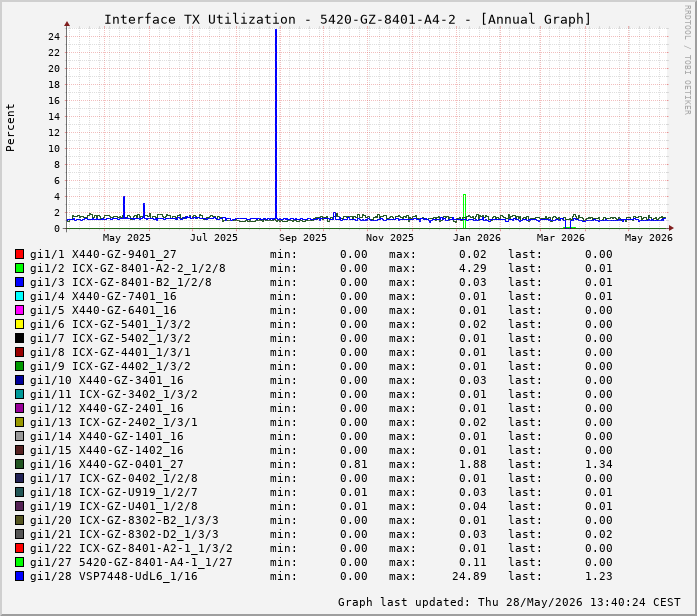Click the green swatch for gi1/2 ICX-GZ-8401-A2-2_1/2/8
Screen dimensions: 697x616
pos(19,268)
